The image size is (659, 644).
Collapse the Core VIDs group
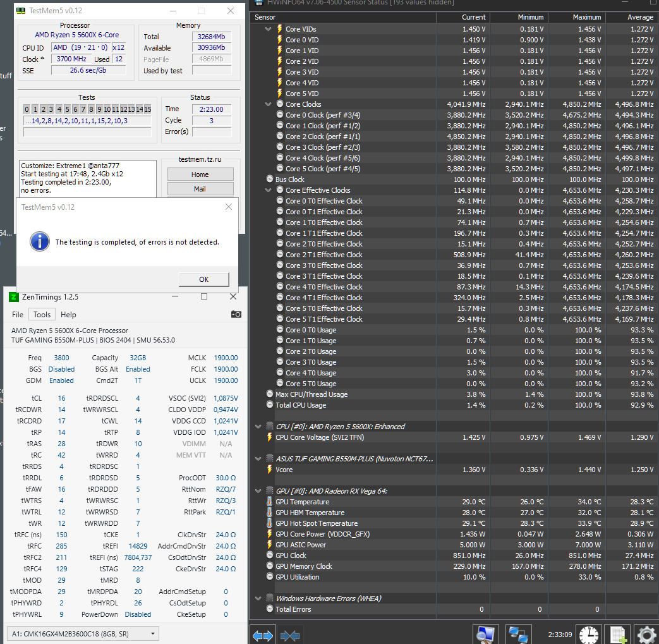coord(268,29)
